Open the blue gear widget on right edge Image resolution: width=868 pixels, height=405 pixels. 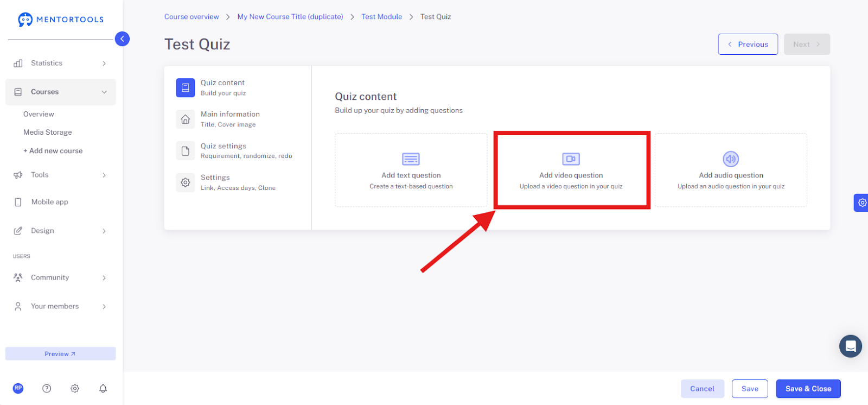coord(861,202)
